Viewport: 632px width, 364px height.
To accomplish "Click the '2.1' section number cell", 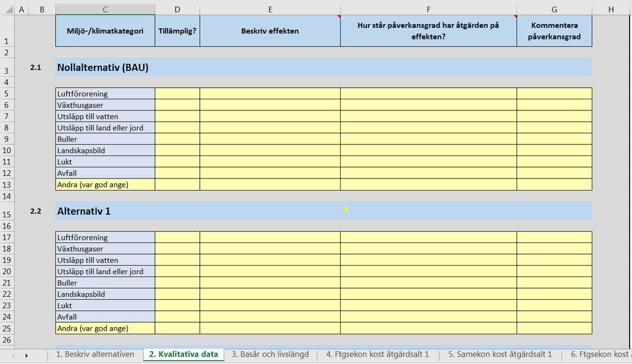I will (35, 67).
